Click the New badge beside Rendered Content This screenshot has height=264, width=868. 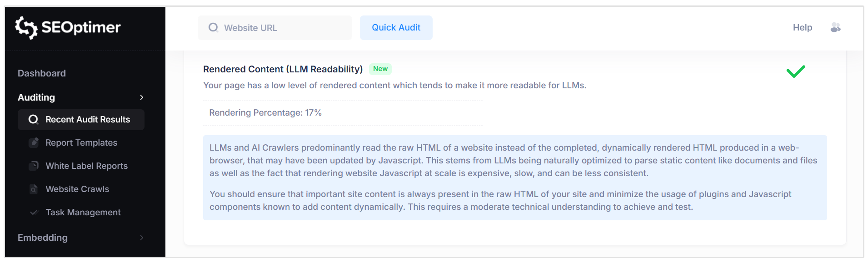(380, 69)
